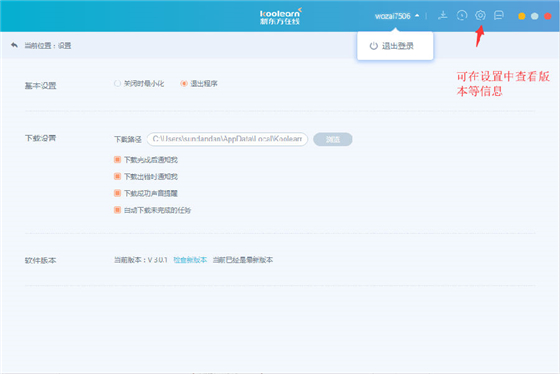560x374 pixels.
Task: Click the power icon beside 退出登录
Action: click(374, 46)
